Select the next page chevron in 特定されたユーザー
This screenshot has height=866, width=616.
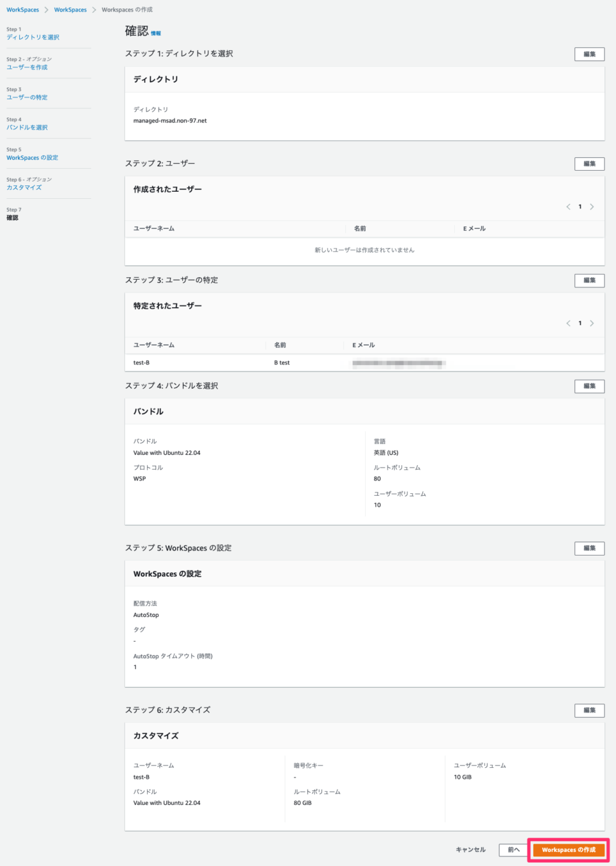591,323
